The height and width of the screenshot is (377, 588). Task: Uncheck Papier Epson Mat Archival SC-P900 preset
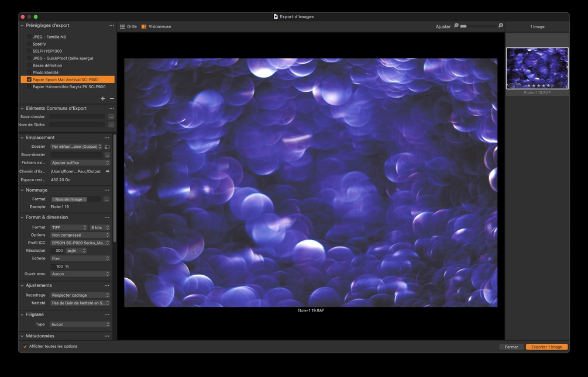click(x=29, y=79)
